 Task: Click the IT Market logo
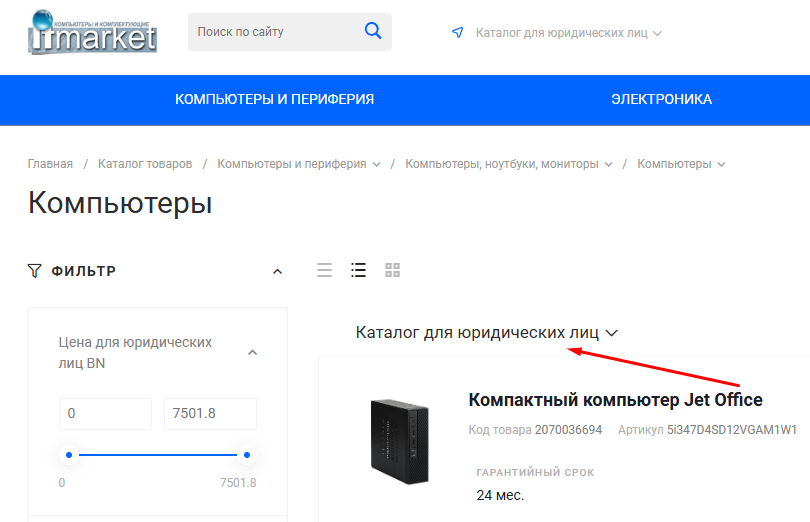tap(93, 31)
